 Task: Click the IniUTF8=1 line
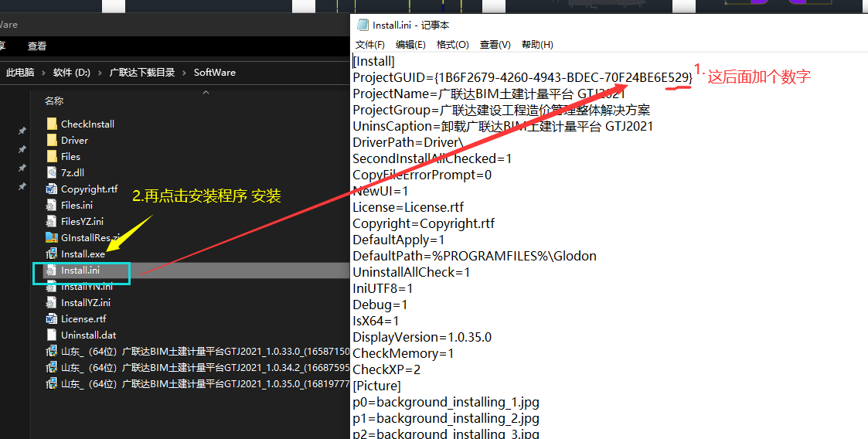[x=383, y=288]
